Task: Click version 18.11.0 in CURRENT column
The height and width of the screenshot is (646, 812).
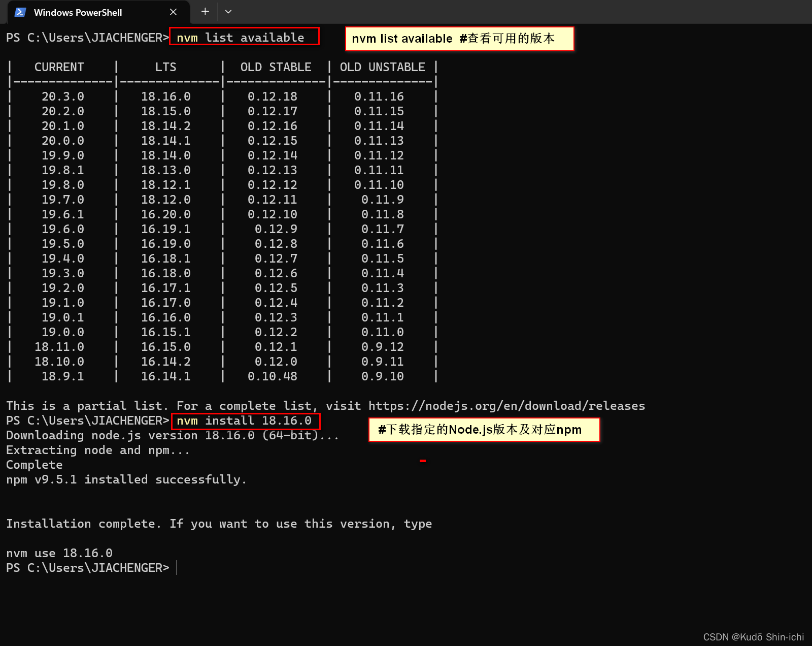Action: coord(59,347)
